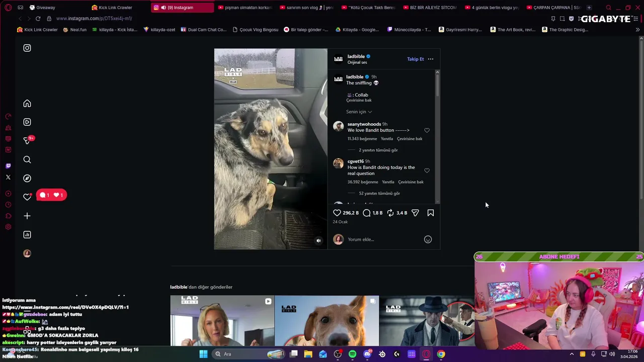
Task: Open Reels from Instagram sidebar
Action: 27,122
